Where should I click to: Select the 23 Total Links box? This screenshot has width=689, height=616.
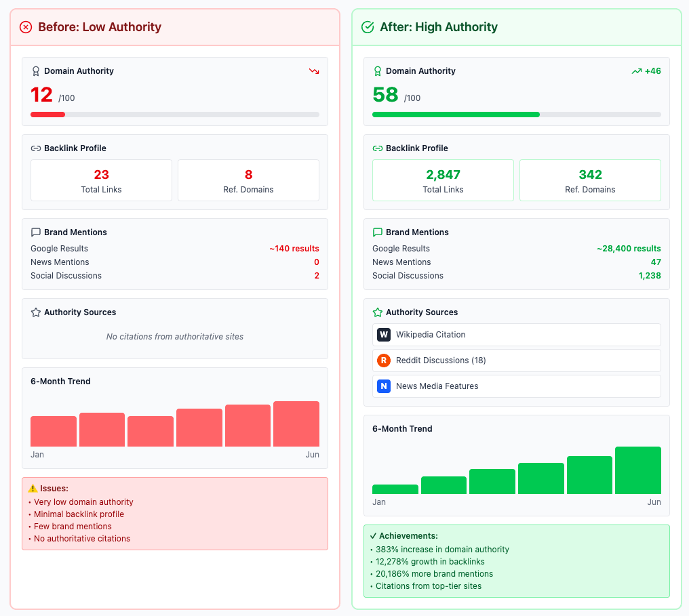pyautogui.click(x=101, y=180)
